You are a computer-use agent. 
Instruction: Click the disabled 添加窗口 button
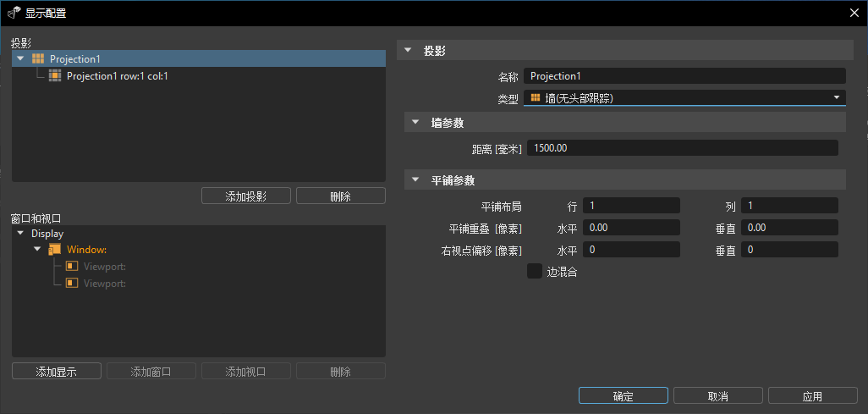click(x=151, y=372)
